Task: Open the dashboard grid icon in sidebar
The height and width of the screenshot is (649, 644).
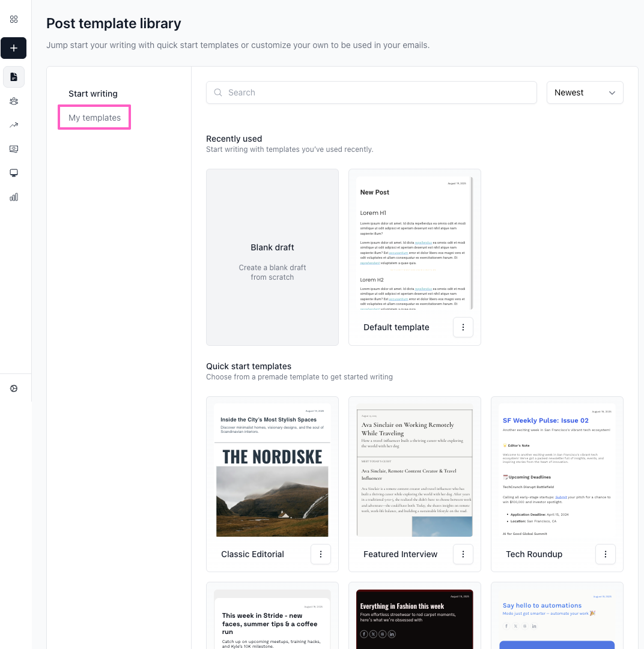Action: tap(14, 19)
